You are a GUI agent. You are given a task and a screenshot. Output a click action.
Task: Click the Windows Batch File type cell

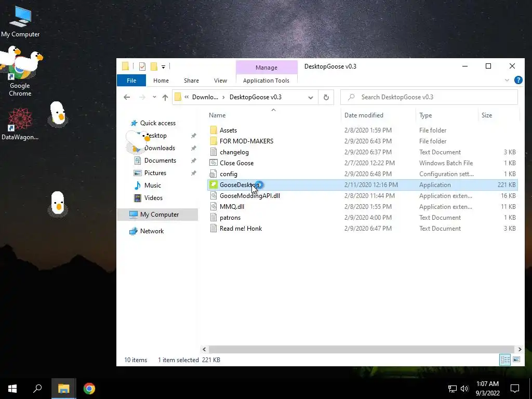(x=446, y=163)
